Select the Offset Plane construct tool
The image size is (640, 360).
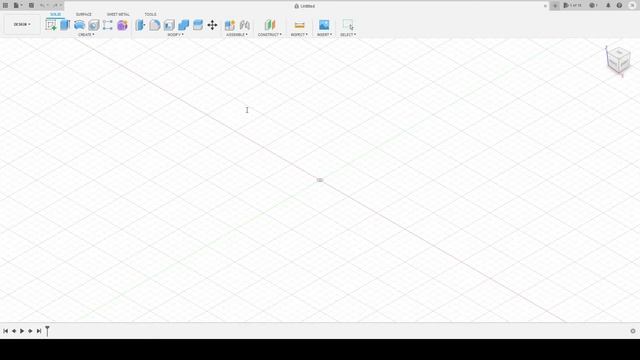pos(270,25)
